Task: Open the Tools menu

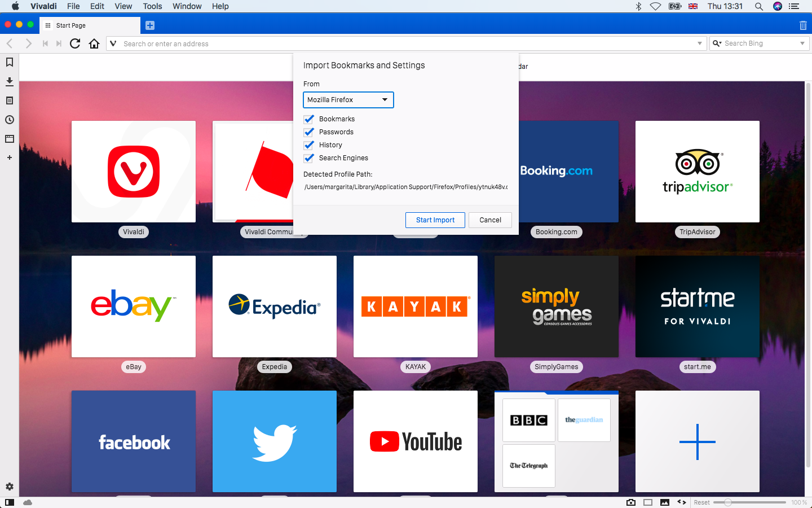Action: coord(152,6)
